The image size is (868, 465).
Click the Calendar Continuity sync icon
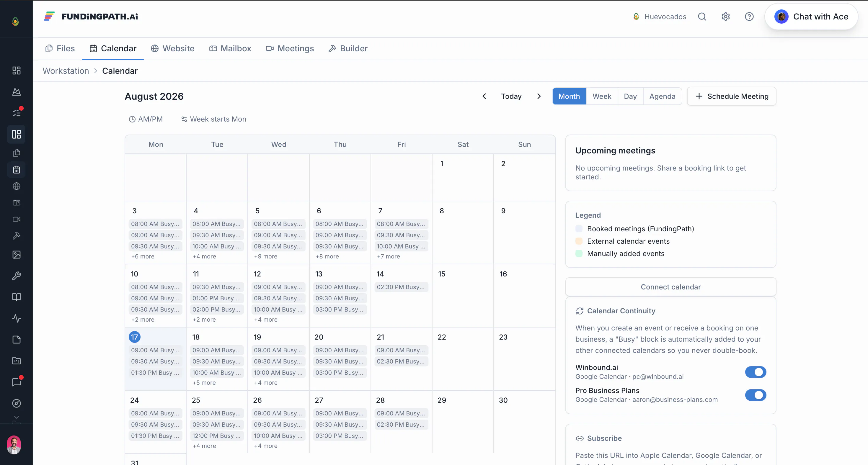[x=580, y=311]
